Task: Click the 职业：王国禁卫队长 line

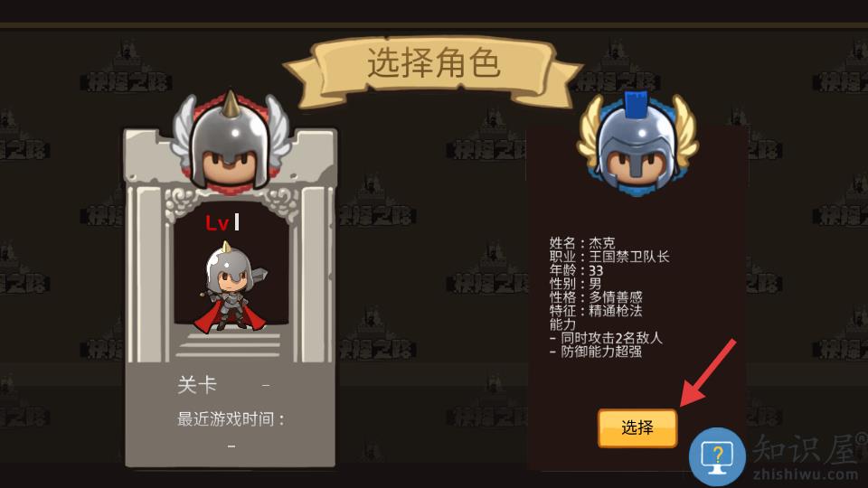Action: pyautogui.click(x=609, y=257)
